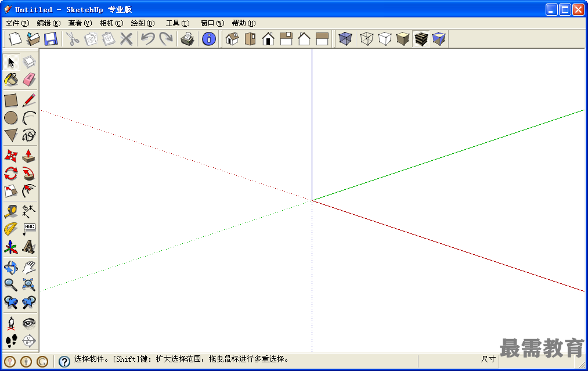Switch to Shaded With Textures style
588x371 pixels.
click(421, 39)
